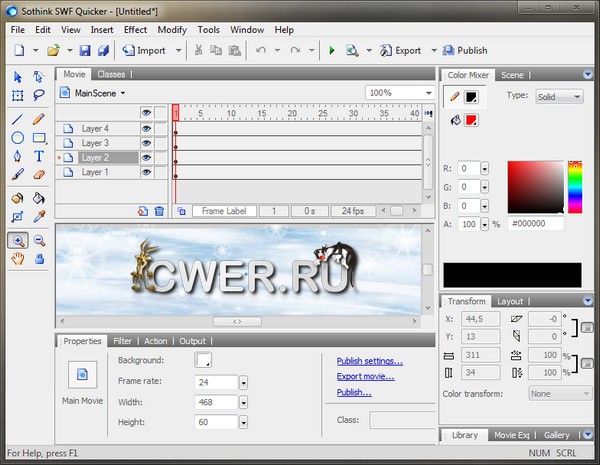Click the Publish settings link

tap(370, 361)
